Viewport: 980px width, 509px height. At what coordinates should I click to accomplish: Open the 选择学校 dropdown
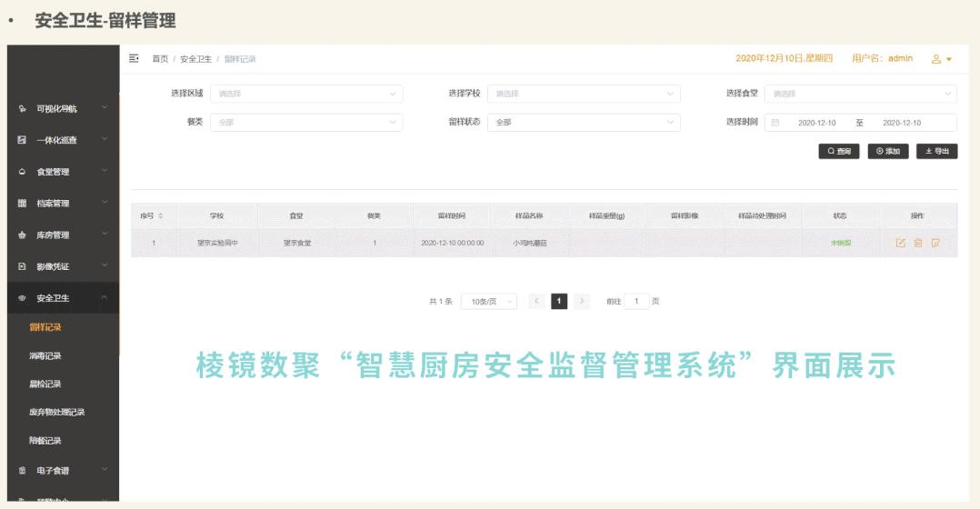[584, 94]
